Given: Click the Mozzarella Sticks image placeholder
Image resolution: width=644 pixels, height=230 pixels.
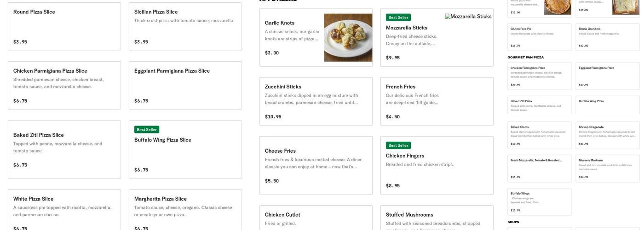Looking at the screenshot, I should pyautogui.click(x=468, y=17).
